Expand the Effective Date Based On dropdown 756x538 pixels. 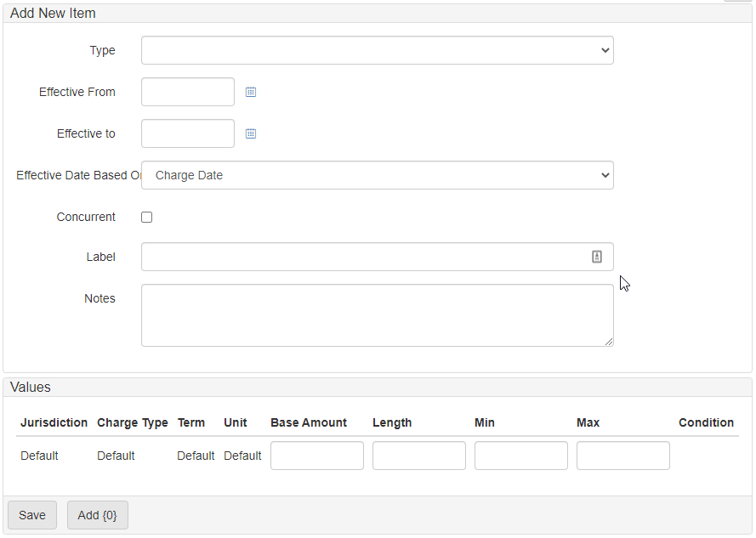point(377,175)
